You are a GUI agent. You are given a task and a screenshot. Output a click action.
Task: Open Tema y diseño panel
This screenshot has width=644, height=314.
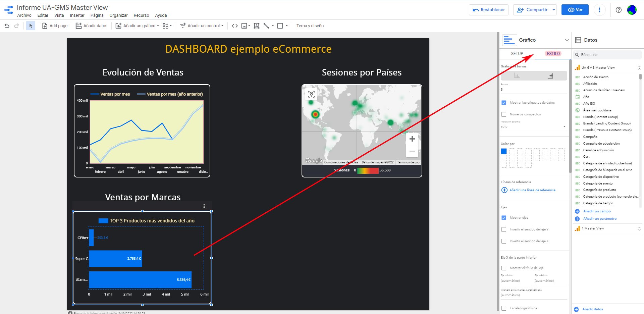click(x=310, y=26)
